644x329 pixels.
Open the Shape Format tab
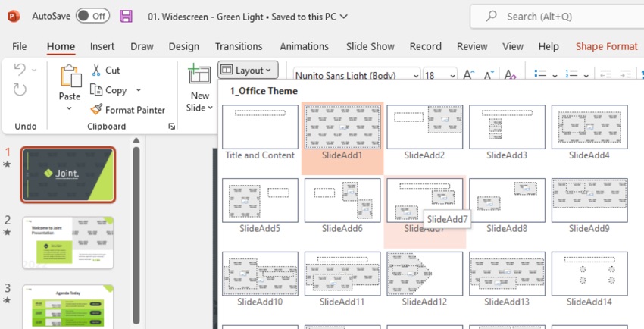[607, 46]
